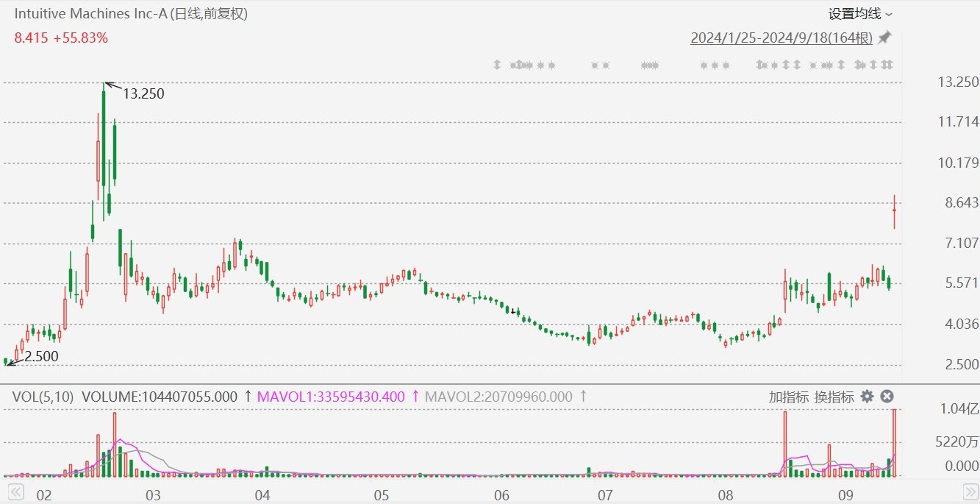Click the price change 8.415 +55.83%

click(x=61, y=38)
